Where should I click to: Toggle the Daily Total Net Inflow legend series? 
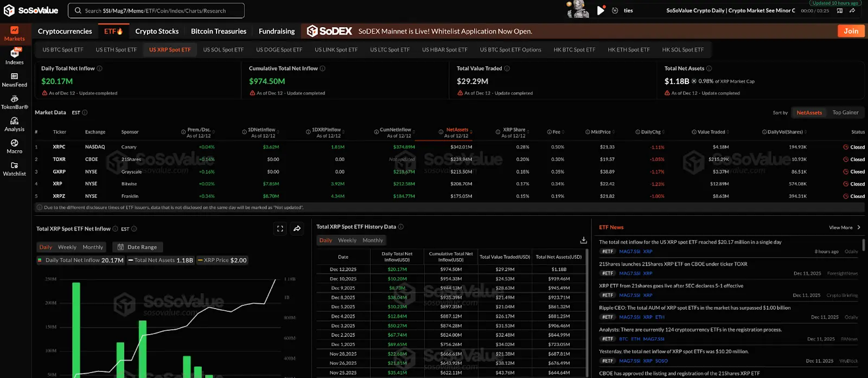(80, 260)
